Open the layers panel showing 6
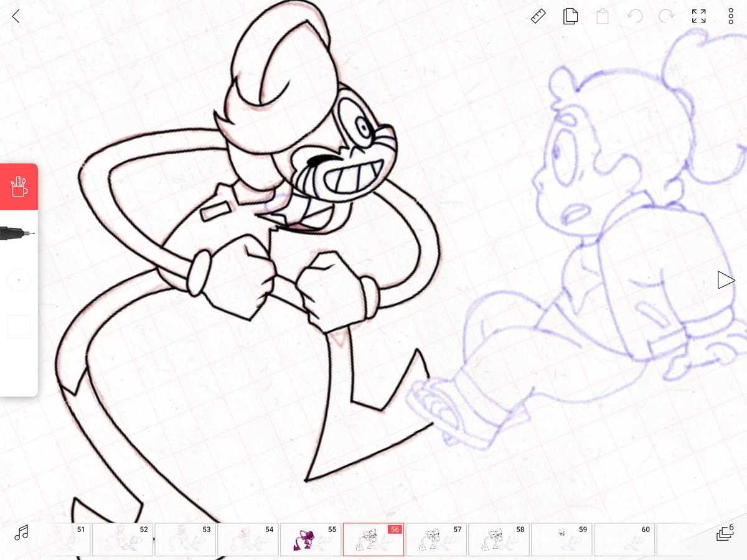Viewport: 747px width, 560px height. tap(725, 532)
